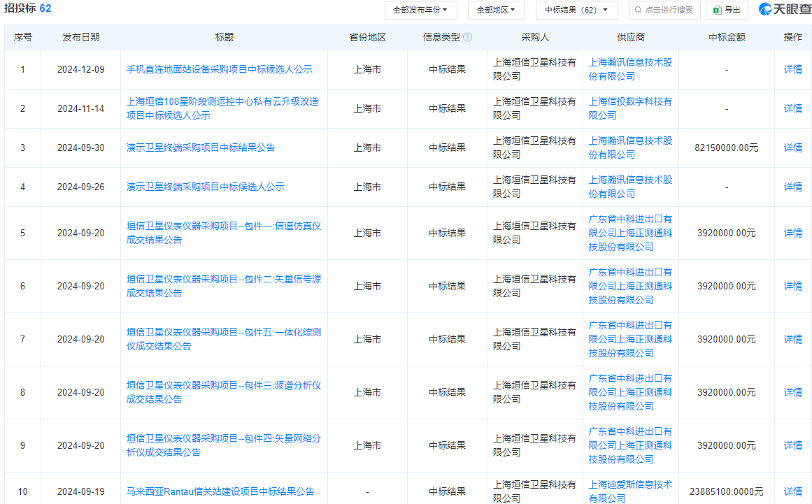
Task: Click the 3920000.00元 amount in row 5
Action: tap(727, 233)
